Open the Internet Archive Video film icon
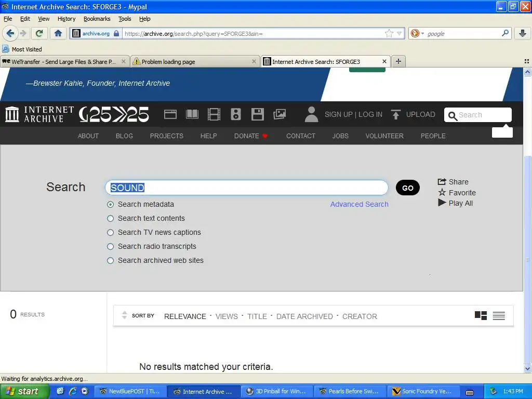Screen dimensions: 532x399 click(214, 114)
